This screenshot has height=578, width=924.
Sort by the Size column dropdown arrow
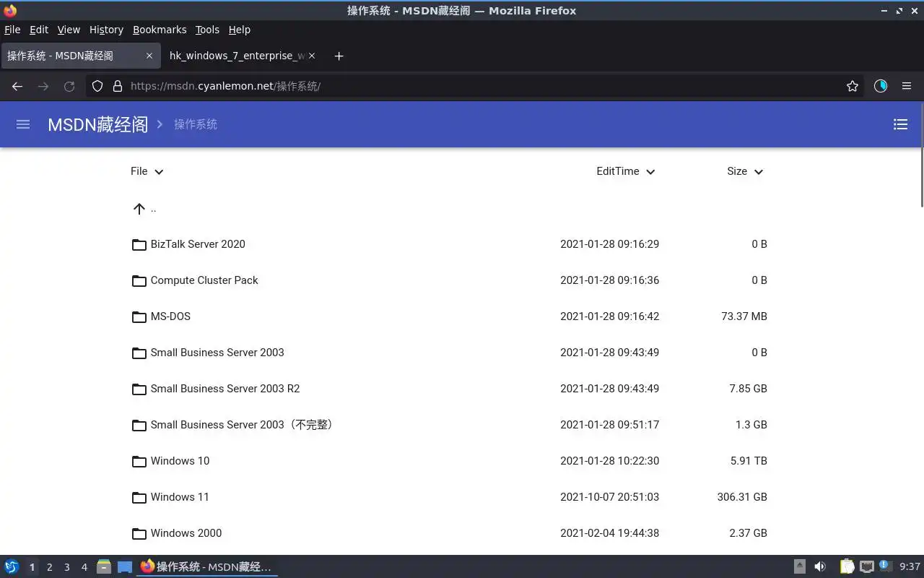tap(759, 172)
